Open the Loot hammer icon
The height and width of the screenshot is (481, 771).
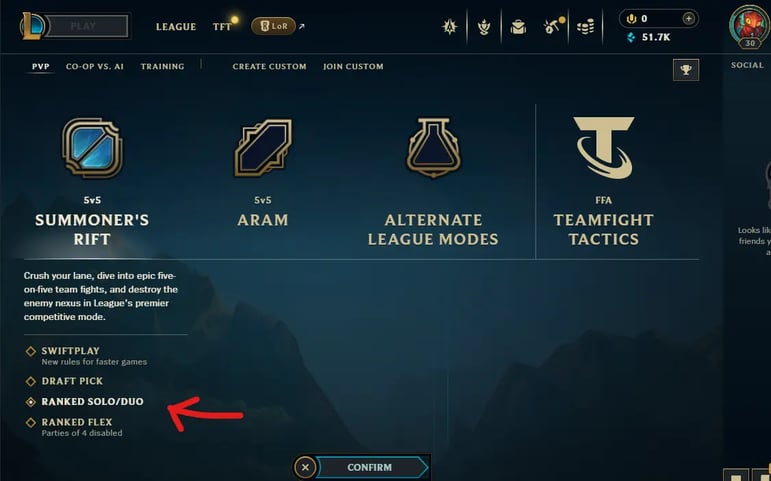tap(553, 26)
